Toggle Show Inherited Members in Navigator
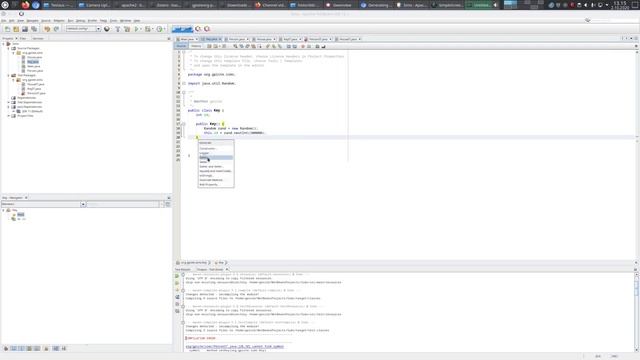This screenshot has width=640, height=360. point(6,349)
